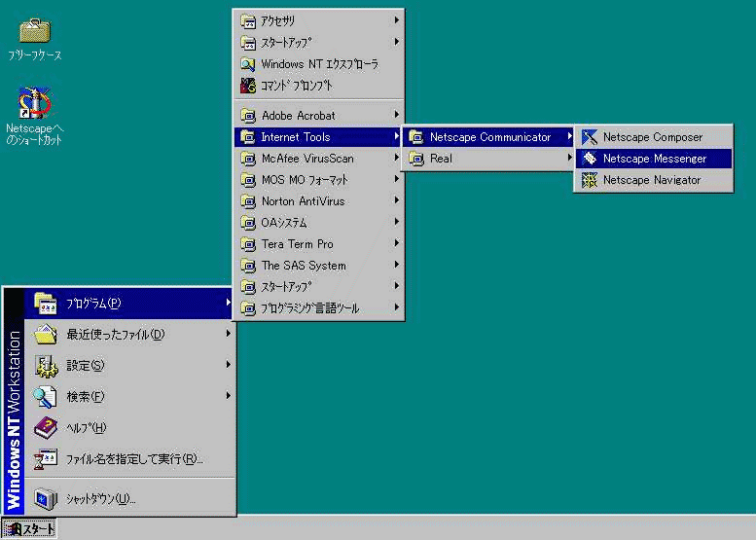756x540 pixels.
Task: Click the スタート Start button
Action: [x=29, y=529]
